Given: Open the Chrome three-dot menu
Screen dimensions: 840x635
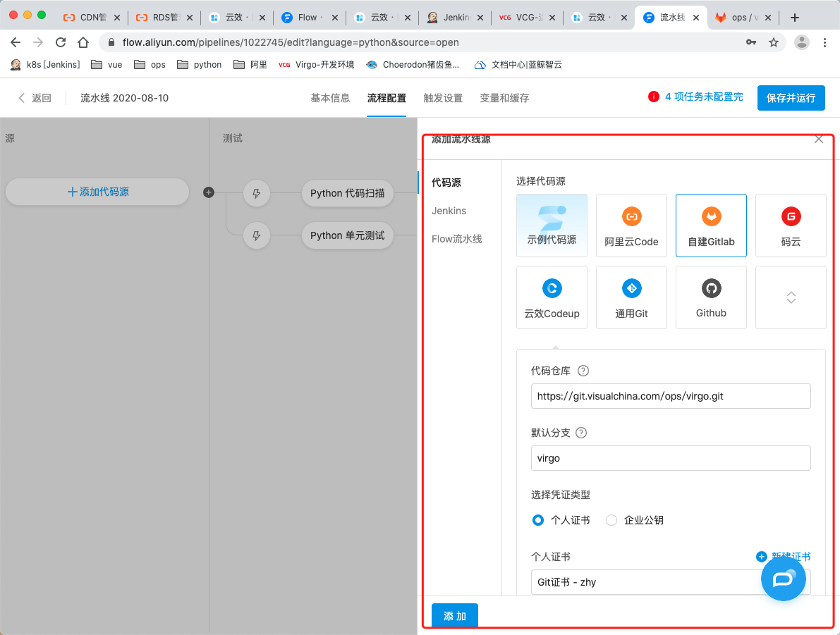Looking at the screenshot, I should (x=824, y=42).
